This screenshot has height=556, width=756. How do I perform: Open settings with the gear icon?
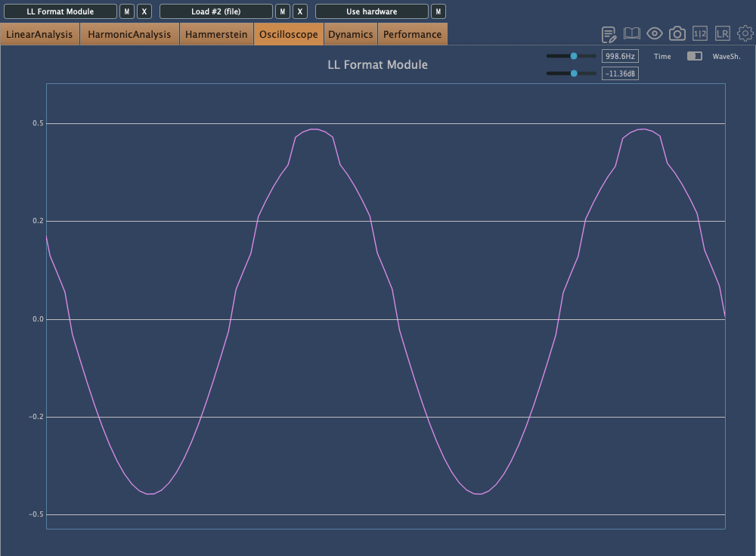tap(745, 34)
